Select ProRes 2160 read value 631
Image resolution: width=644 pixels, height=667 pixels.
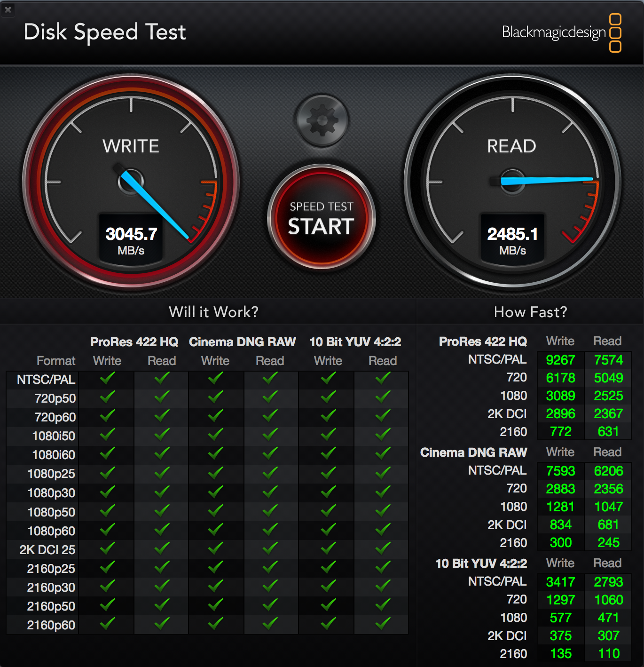tap(608, 431)
